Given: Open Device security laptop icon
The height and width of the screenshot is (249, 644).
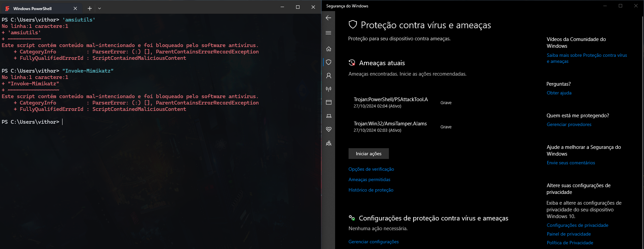Looking at the screenshot, I should (329, 116).
